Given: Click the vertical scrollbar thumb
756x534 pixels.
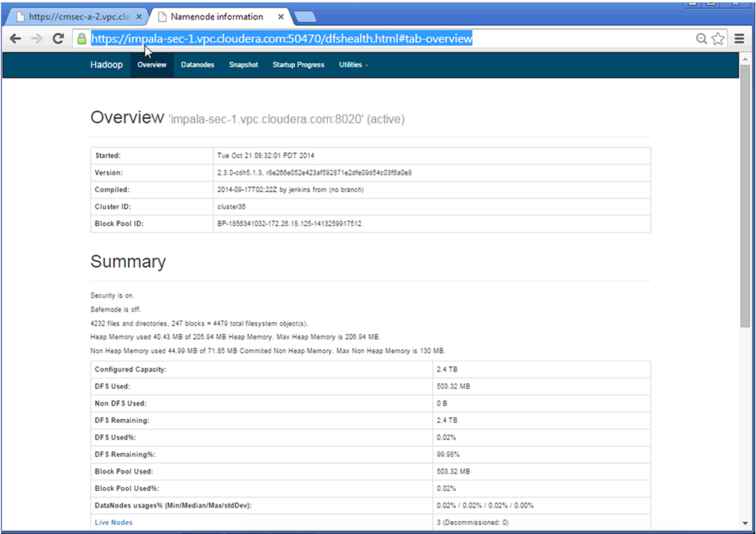Looking at the screenshot, I should click(745, 196).
